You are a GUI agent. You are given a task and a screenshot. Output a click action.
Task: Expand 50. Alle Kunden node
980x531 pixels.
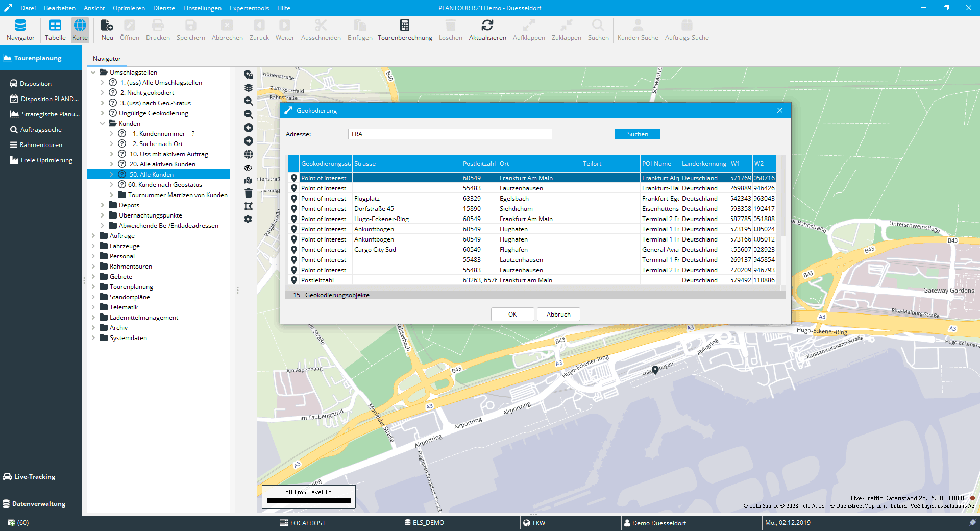coord(112,175)
